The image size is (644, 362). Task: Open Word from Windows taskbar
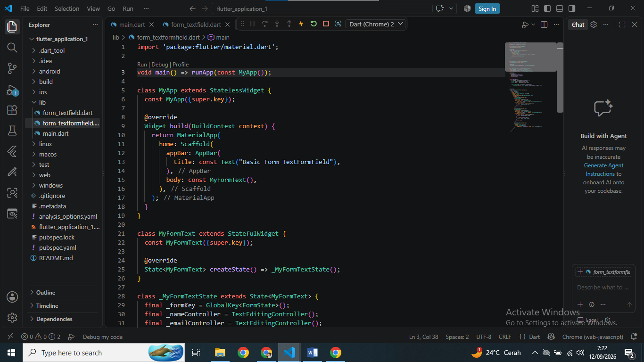pos(312,353)
